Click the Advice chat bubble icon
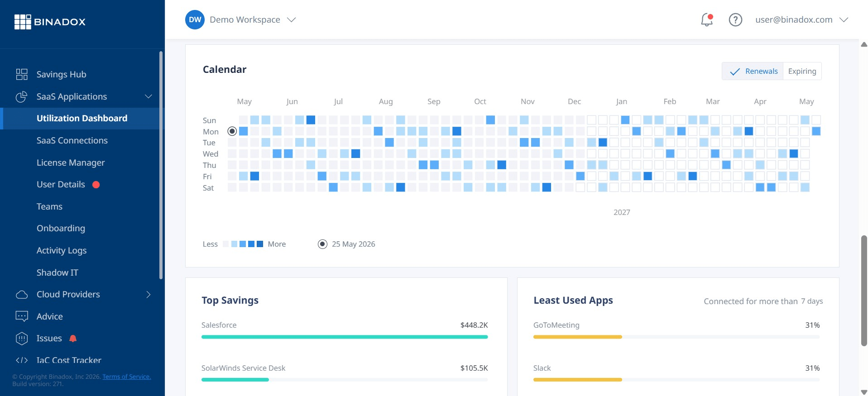868x396 pixels. coord(22,316)
